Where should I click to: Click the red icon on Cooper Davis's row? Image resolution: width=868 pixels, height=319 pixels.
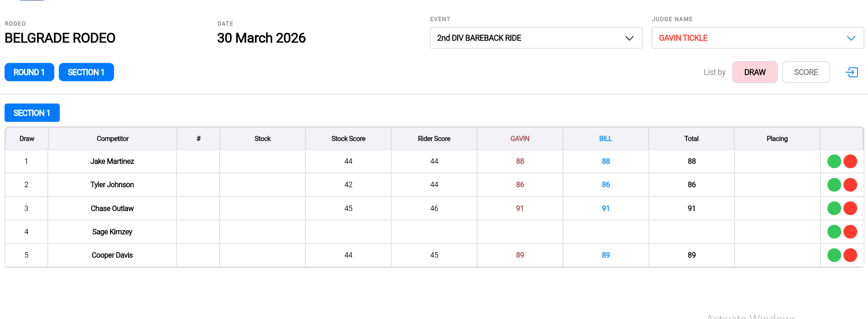(850, 255)
